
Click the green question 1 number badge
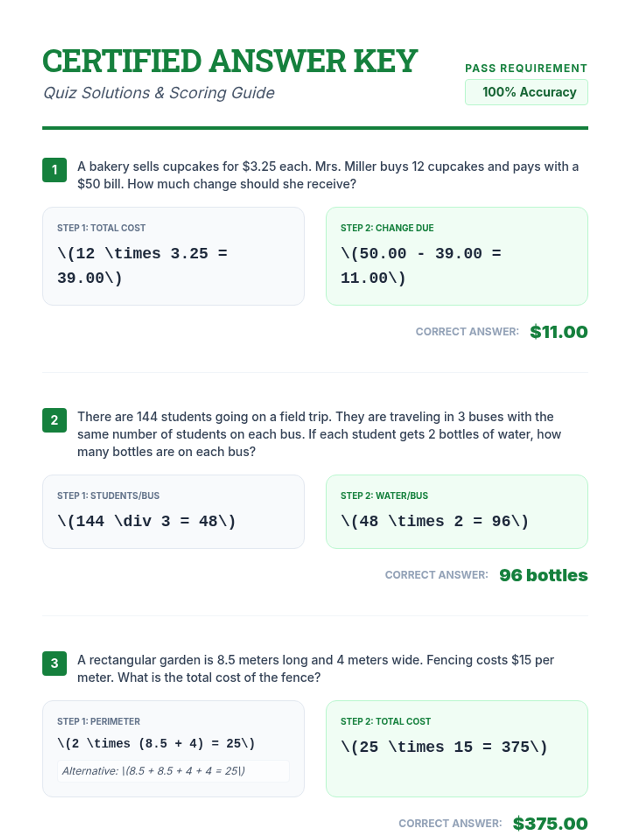[x=54, y=170]
